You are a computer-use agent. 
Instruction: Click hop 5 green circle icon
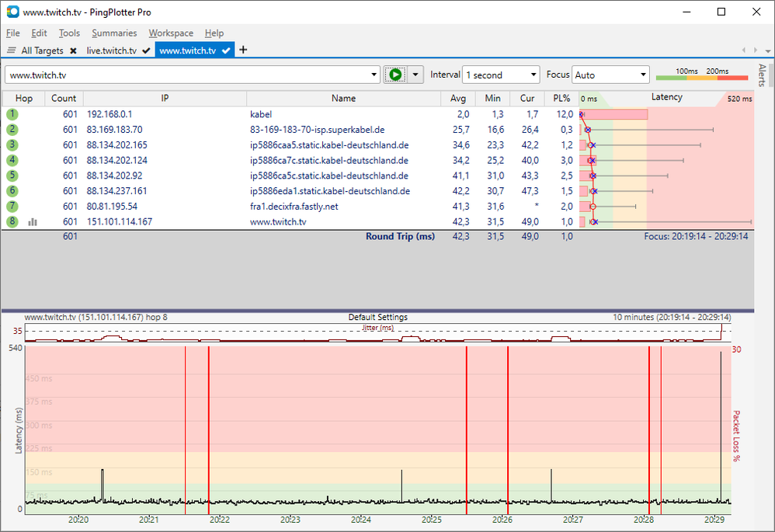12,176
